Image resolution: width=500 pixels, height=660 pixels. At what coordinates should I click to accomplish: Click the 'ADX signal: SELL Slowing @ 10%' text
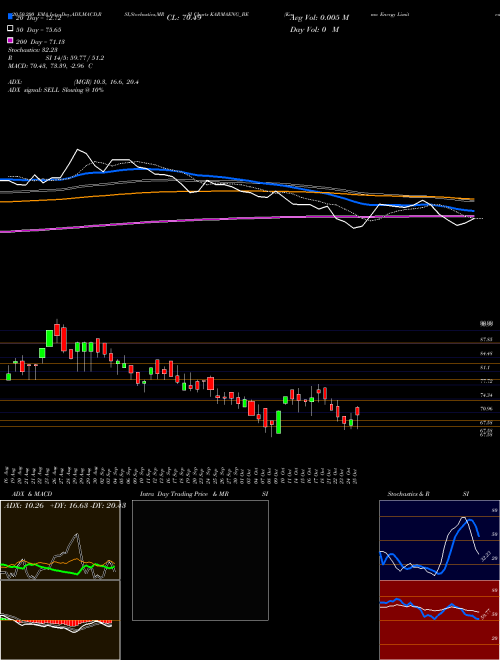click(x=56, y=90)
